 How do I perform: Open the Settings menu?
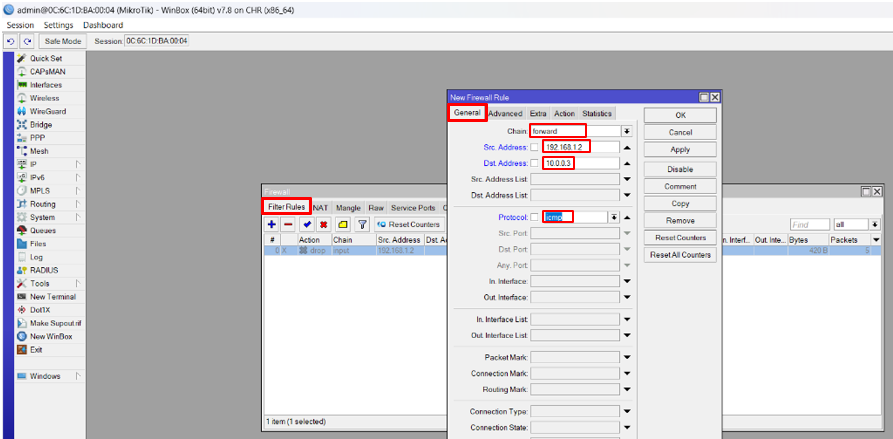click(58, 25)
